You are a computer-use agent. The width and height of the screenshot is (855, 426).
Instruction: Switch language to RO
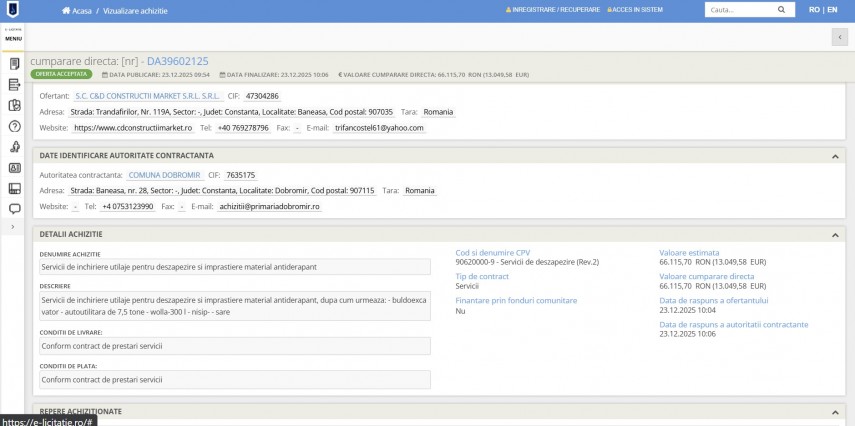814,10
